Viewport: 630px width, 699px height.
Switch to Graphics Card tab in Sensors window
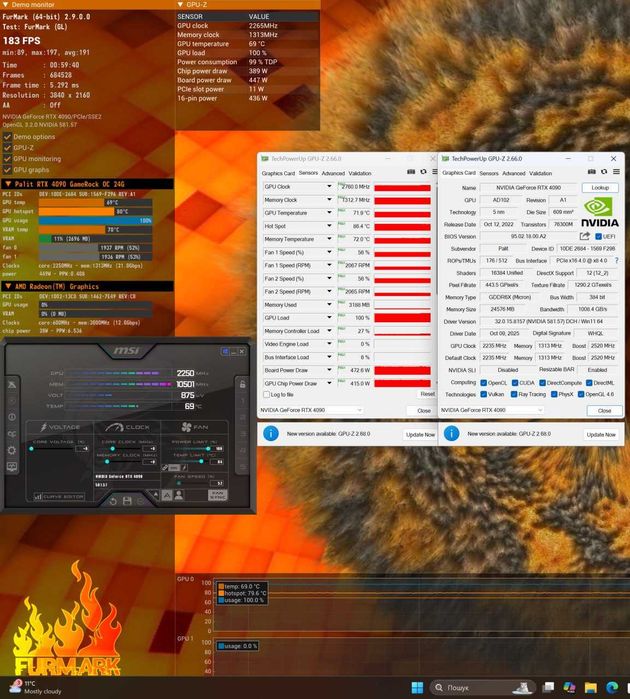click(x=278, y=173)
